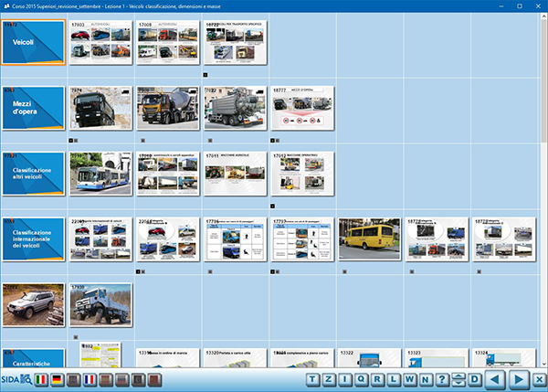This screenshot has height=392, width=548.
Task: Click the W toolbar button
Action: pos(410,379)
